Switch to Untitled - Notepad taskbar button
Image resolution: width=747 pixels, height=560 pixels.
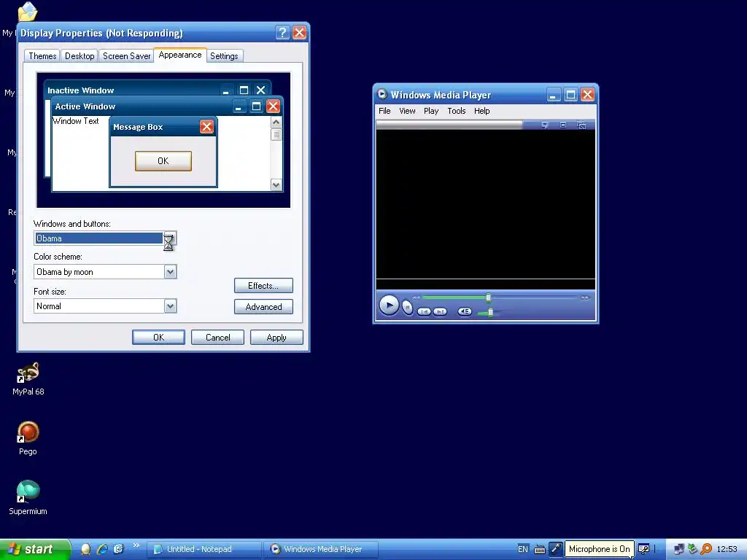(204, 549)
